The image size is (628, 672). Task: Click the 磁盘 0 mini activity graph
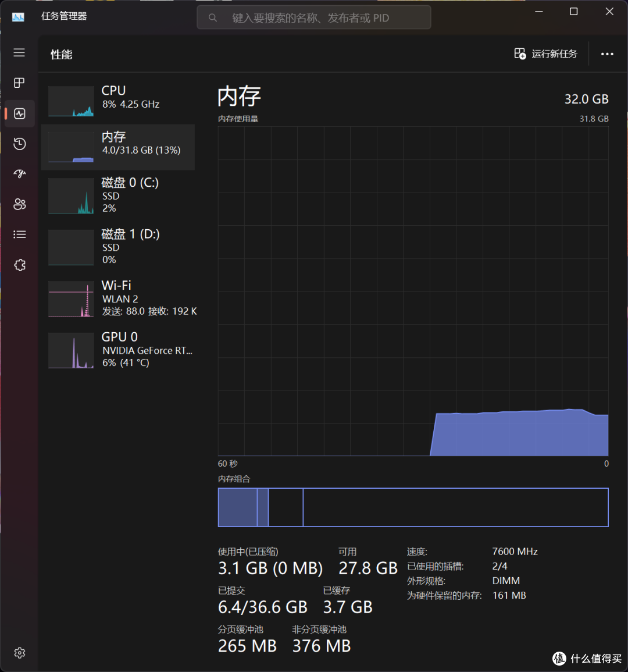(x=71, y=196)
